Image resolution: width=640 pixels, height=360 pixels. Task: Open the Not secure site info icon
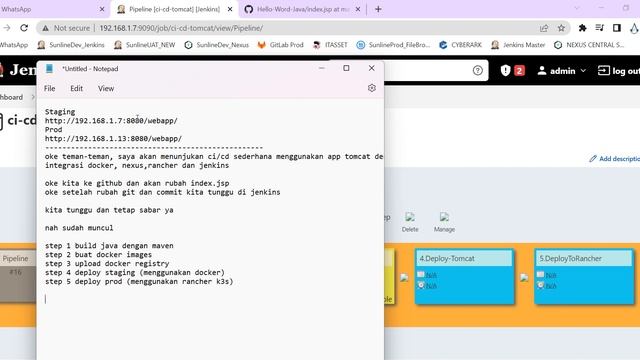click(x=45, y=28)
